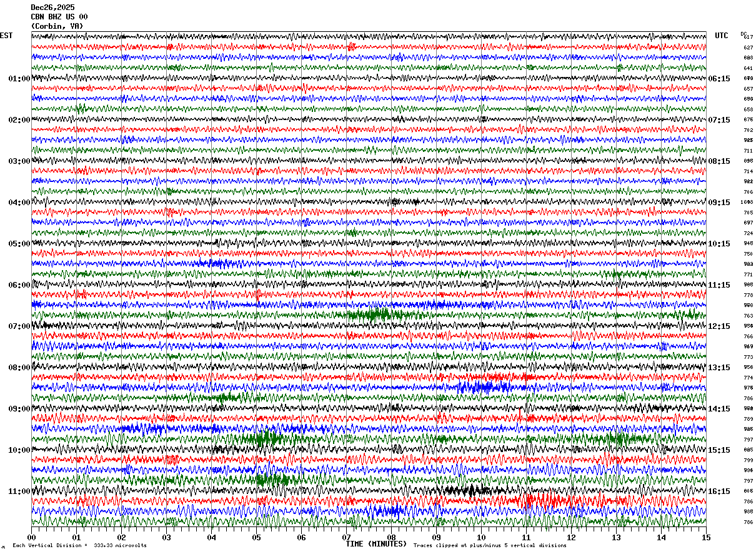Click the 16:15 UTC time label

[720, 491]
